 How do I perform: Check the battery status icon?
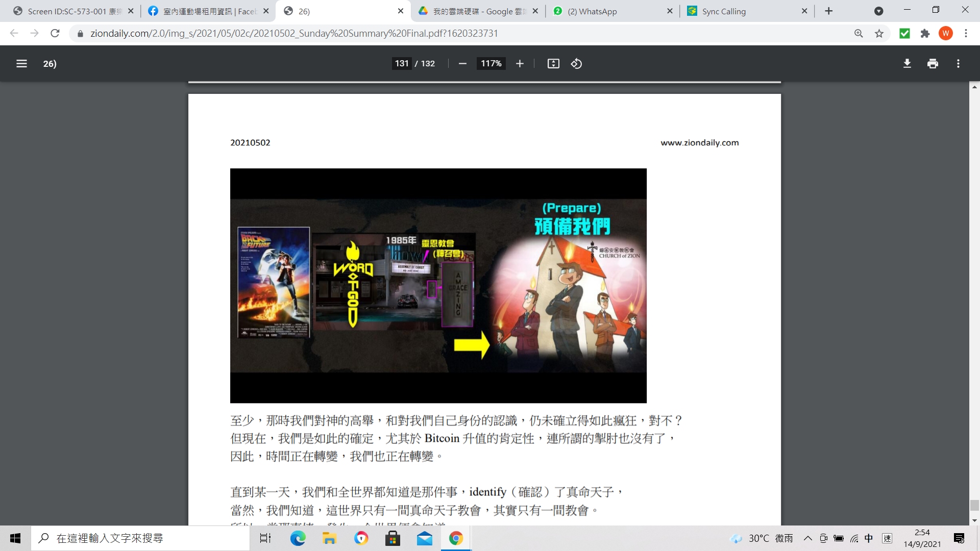[x=839, y=538]
